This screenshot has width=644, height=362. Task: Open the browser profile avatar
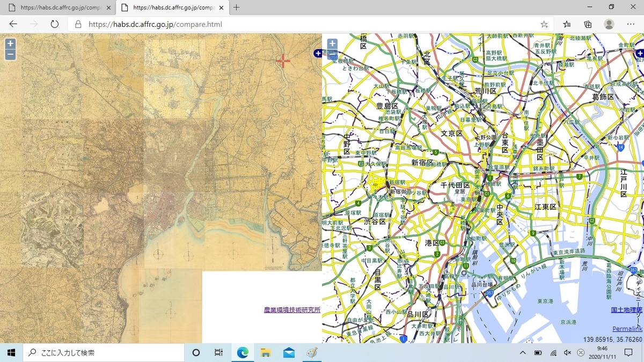[609, 24]
